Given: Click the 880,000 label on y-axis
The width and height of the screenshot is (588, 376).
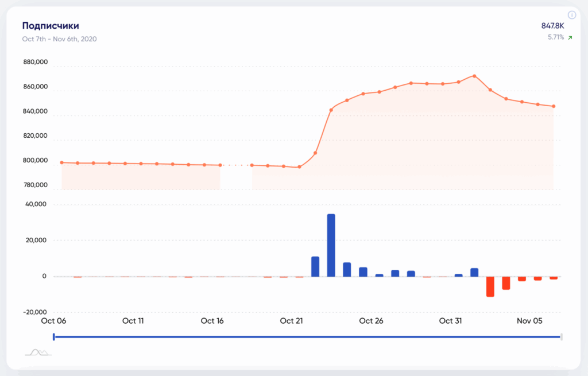Looking at the screenshot, I should click(x=36, y=63).
